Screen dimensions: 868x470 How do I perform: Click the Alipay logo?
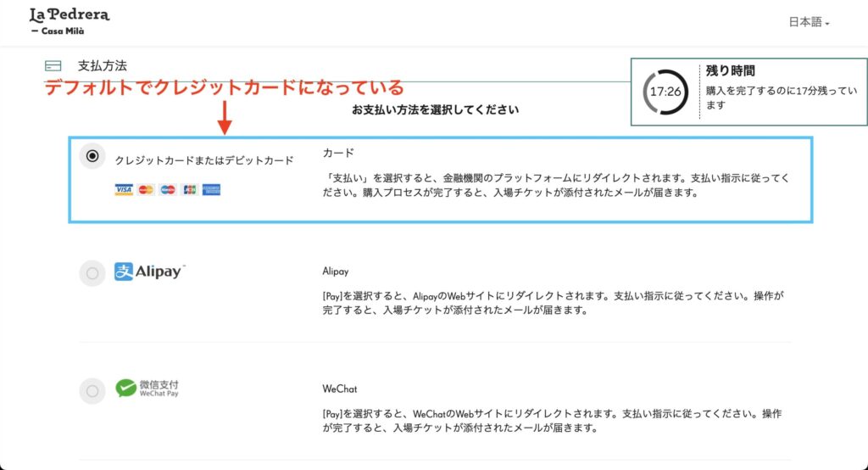point(150,271)
